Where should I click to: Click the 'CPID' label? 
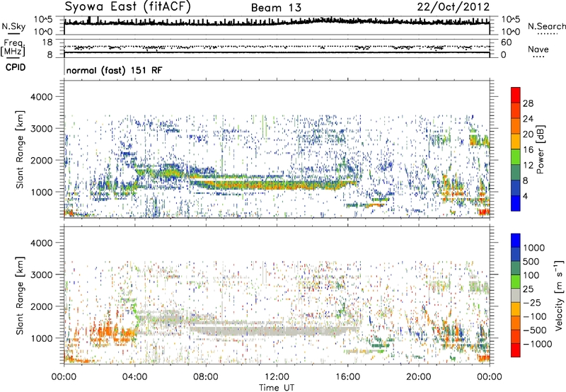(x=16, y=67)
